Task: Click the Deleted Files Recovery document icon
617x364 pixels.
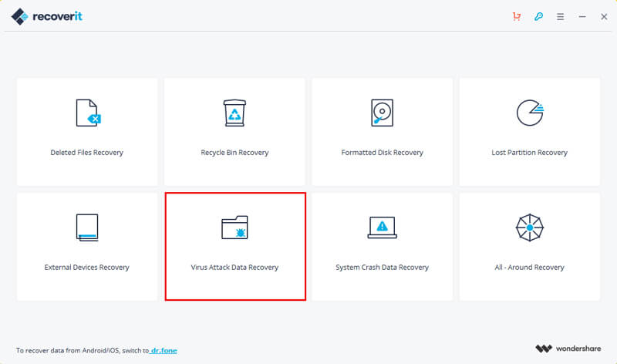Action: 88,113
